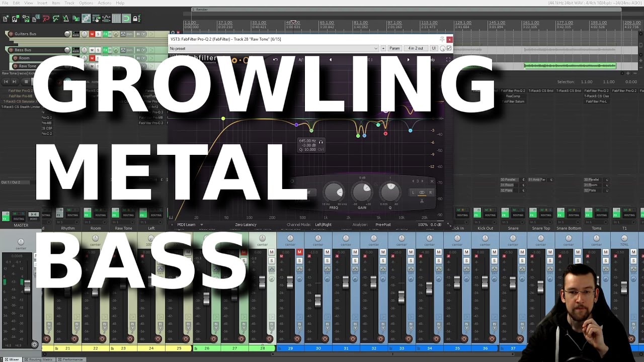Select next FabFilter preset with right arrow
Screen dimensions: 644x362
tap(408, 59)
